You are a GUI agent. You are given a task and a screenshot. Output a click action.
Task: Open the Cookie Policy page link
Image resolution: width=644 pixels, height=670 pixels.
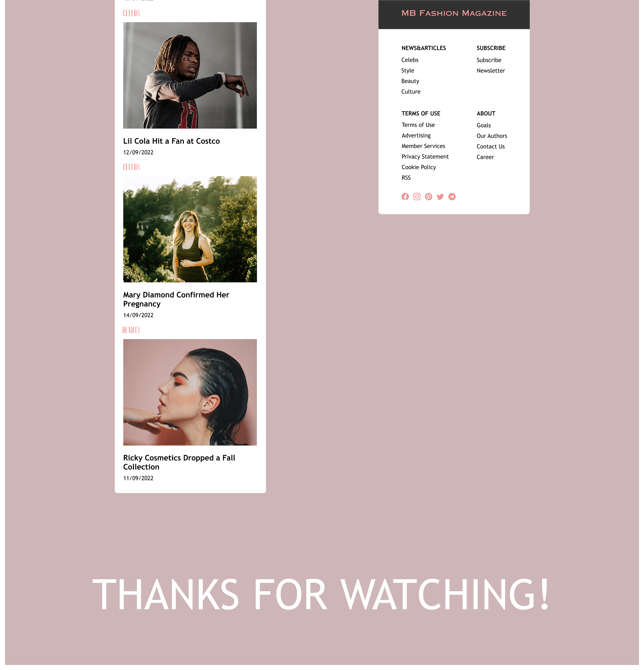pos(419,167)
